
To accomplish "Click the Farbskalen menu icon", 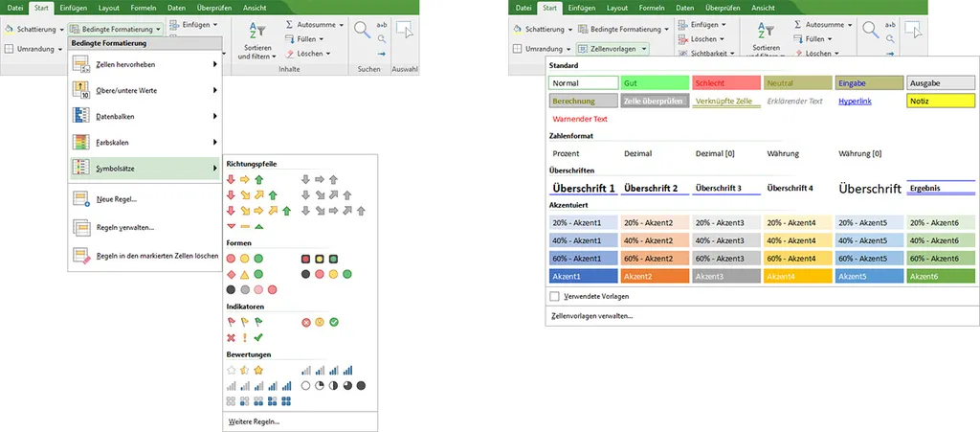I will click(82, 143).
